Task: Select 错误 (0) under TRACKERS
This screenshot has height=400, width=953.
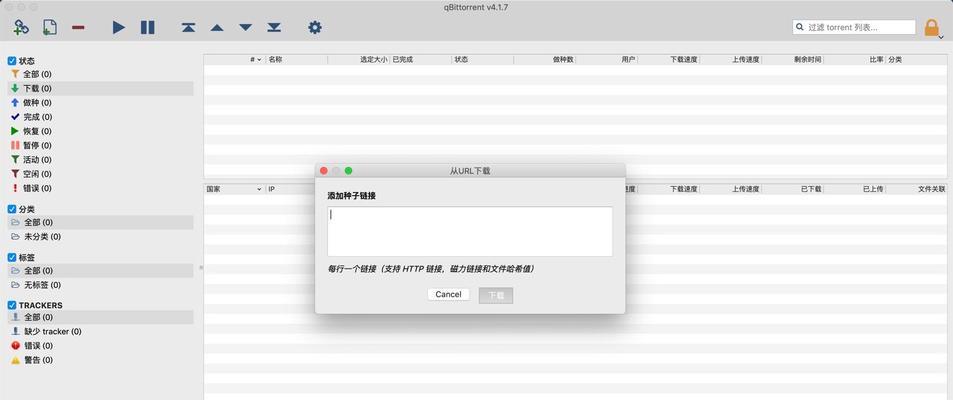Action: pos(100,346)
